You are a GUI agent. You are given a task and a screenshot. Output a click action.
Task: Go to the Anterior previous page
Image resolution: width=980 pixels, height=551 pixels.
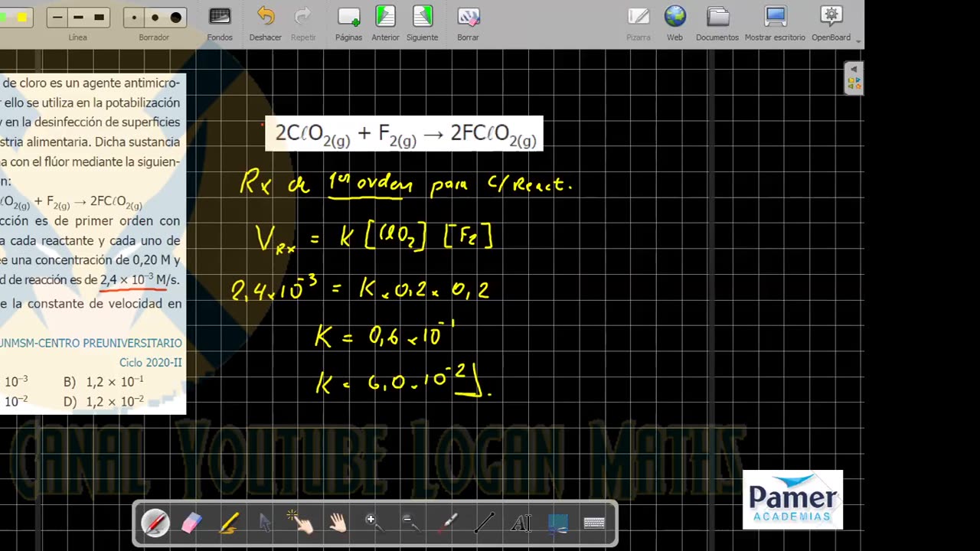[x=385, y=23]
